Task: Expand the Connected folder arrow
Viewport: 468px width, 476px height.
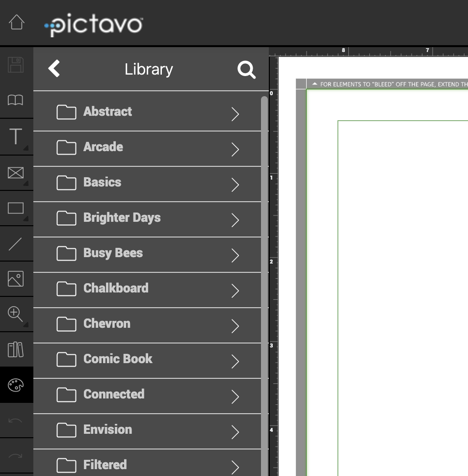Action: (235, 397)
